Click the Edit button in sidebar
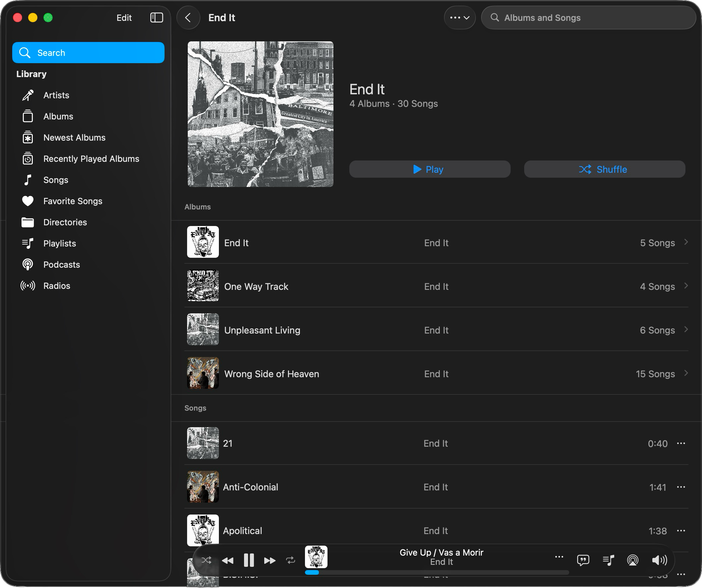The image size is (702, 588). pos(124,18)
